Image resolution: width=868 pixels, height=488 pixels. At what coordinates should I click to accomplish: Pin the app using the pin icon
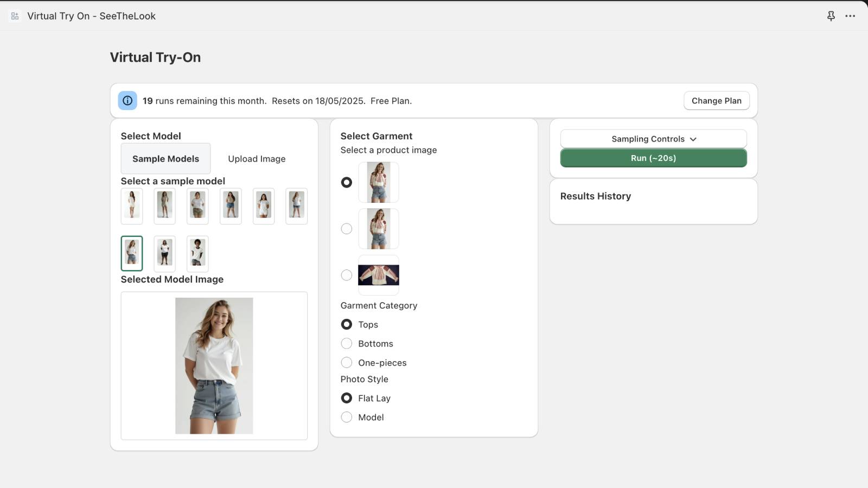coord(831,16)
